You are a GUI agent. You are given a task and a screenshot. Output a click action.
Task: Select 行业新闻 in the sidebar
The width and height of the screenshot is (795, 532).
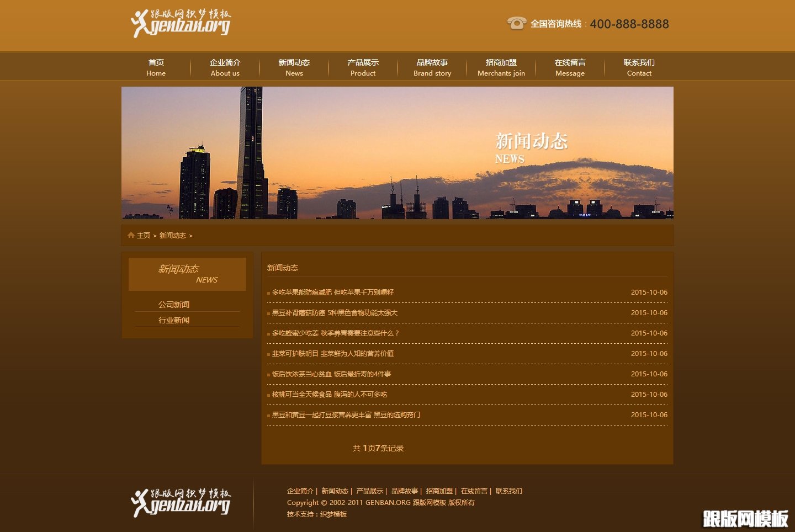pos(174,320)
